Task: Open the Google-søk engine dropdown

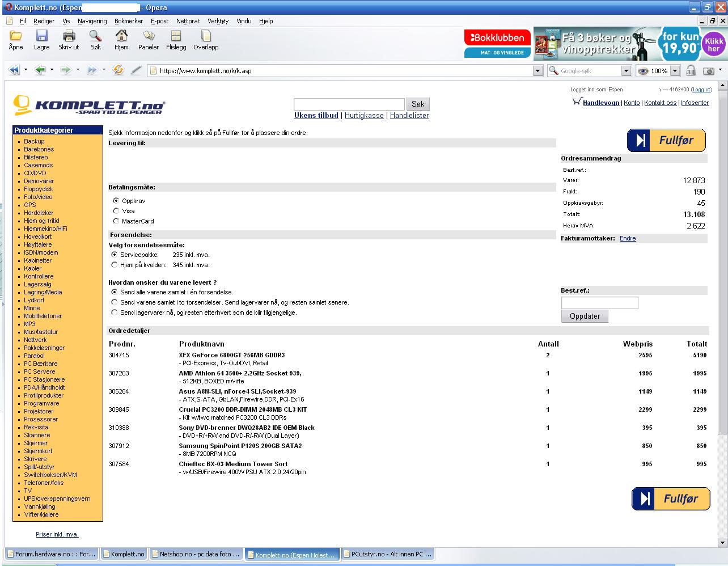Action: point(626,71)
